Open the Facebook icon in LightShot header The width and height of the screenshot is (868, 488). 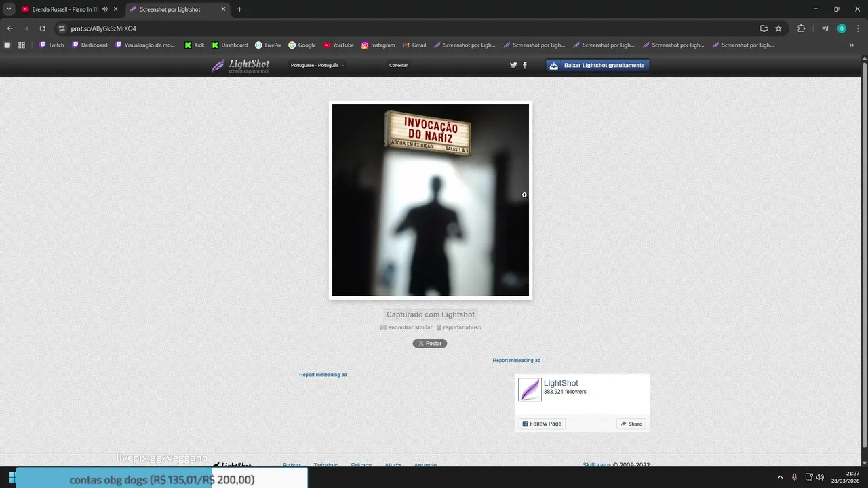(x=525, y=65)
